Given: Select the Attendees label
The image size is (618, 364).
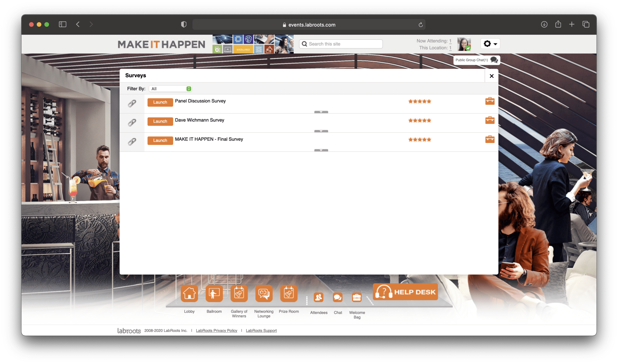Looking at the screenshot, I should pos(319,313).
